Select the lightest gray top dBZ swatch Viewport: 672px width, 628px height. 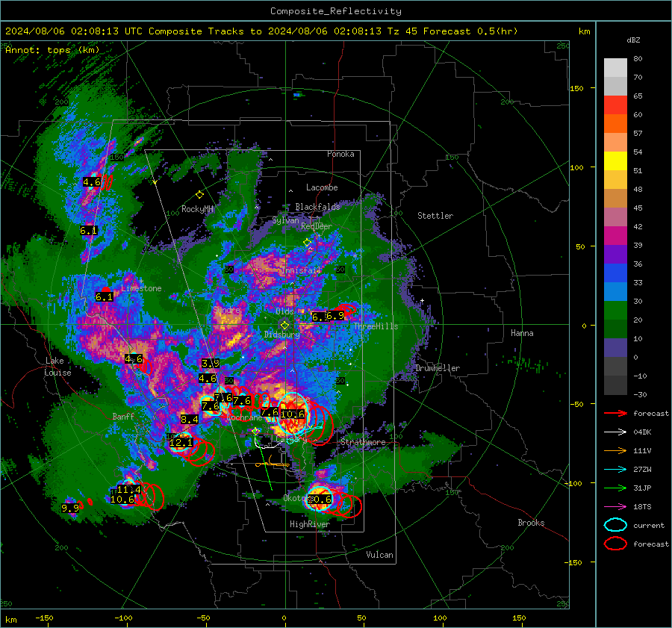point(615,68)
